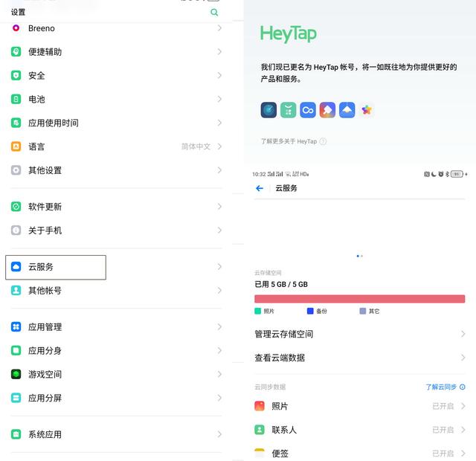Tap the battery indicator in status bar

(457, 174)
